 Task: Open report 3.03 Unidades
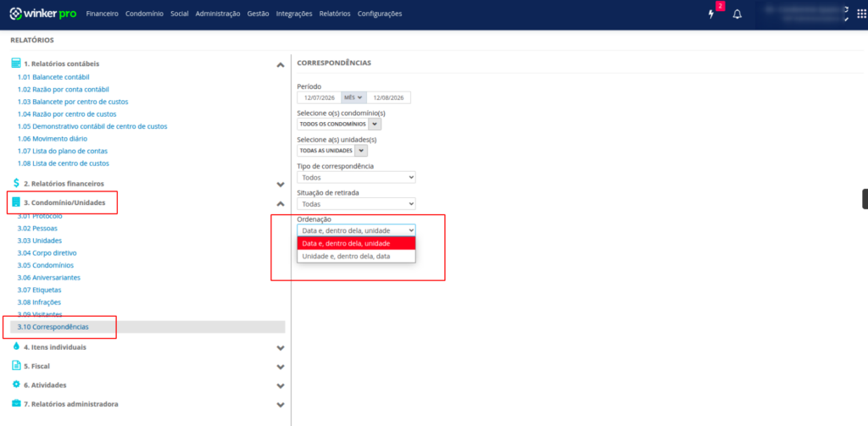[x=39, y=241]
